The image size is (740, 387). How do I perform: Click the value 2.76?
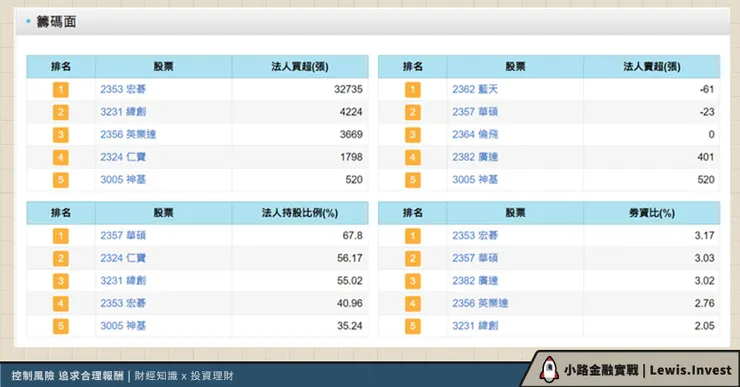point(705,303)
